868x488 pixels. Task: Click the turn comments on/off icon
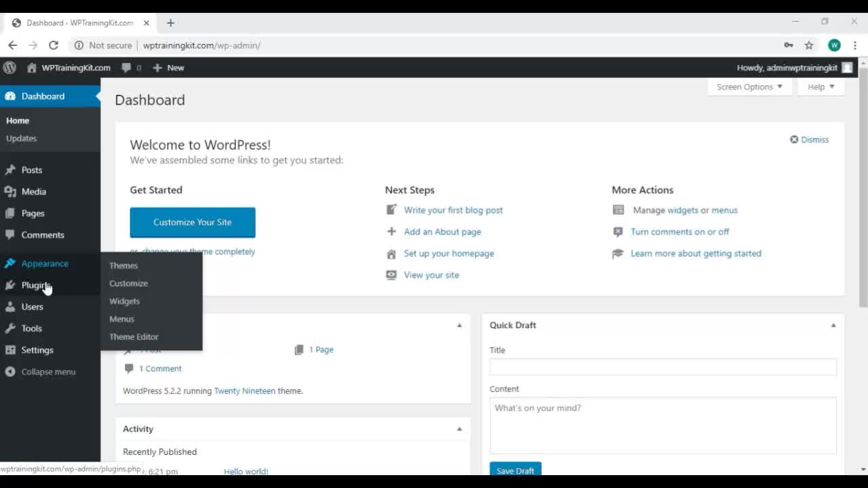(618, 232)
